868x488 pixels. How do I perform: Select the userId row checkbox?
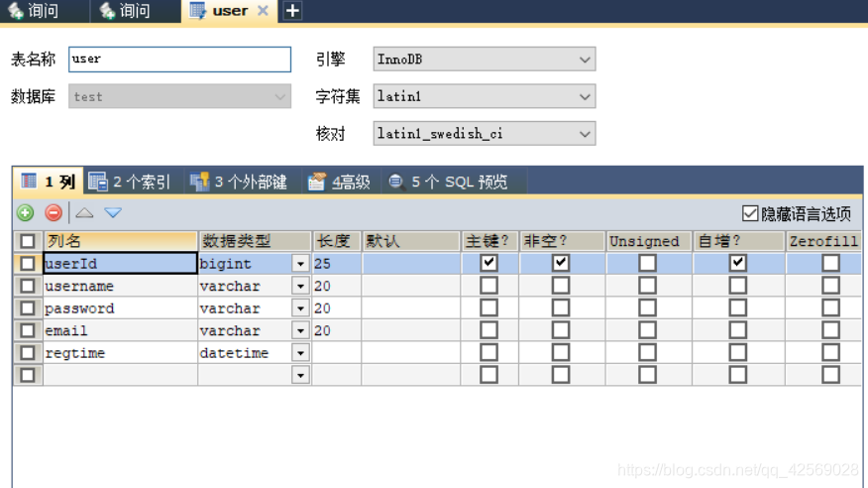[x=27, y=264]
